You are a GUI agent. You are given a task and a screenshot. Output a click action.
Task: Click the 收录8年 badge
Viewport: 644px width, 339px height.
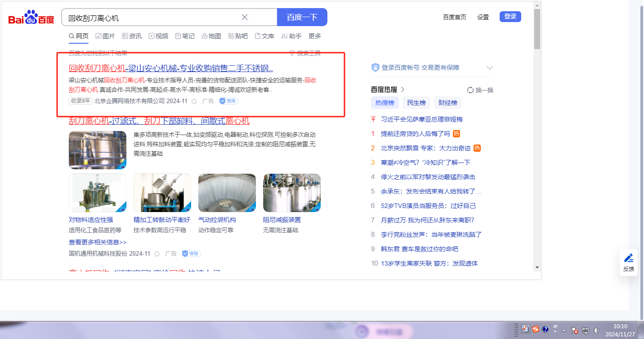click(80, 101)
